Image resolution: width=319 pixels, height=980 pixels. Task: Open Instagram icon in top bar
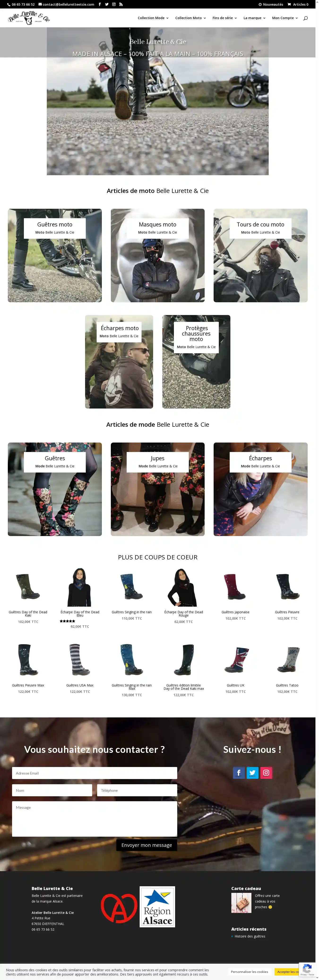(x=114, y=4)
